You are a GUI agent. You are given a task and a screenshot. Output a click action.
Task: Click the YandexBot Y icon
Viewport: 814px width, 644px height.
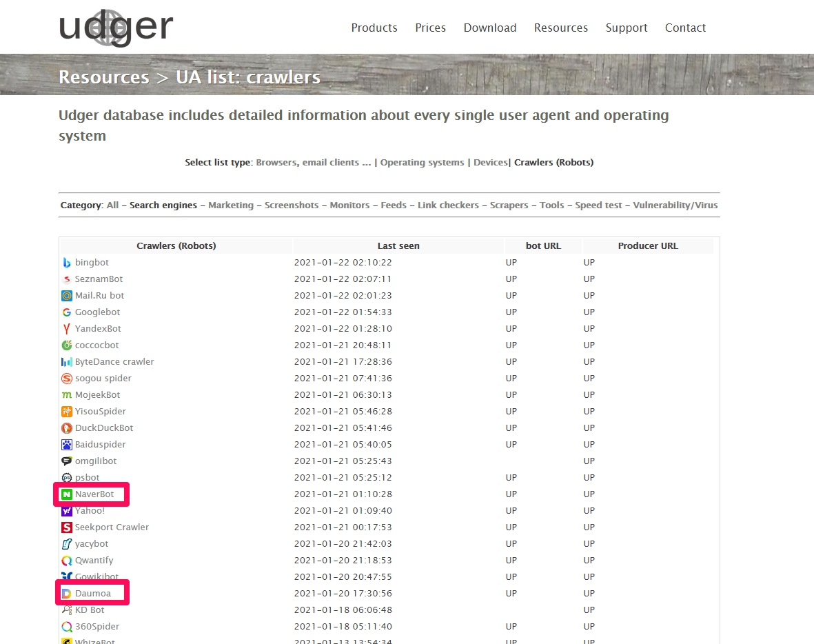click(66, 329)
